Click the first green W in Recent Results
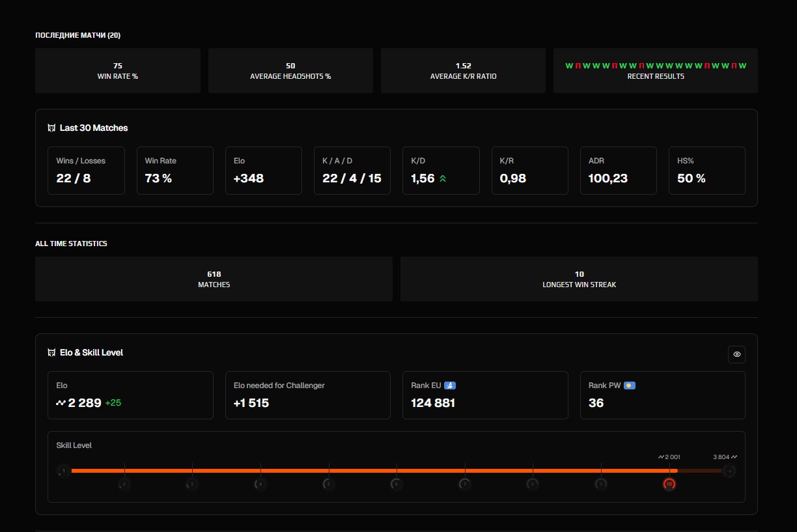The width and height of the screenshot is (797, 532). pos(569,65)
